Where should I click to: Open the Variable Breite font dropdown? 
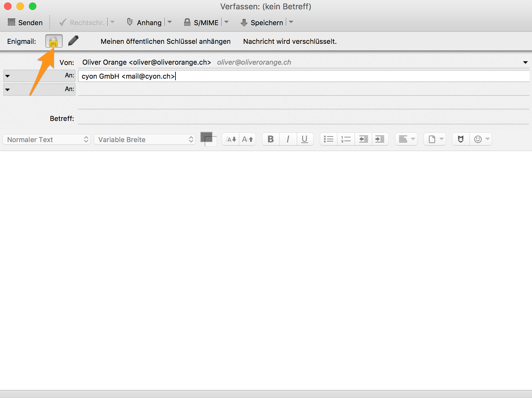[x=145, y=139]
